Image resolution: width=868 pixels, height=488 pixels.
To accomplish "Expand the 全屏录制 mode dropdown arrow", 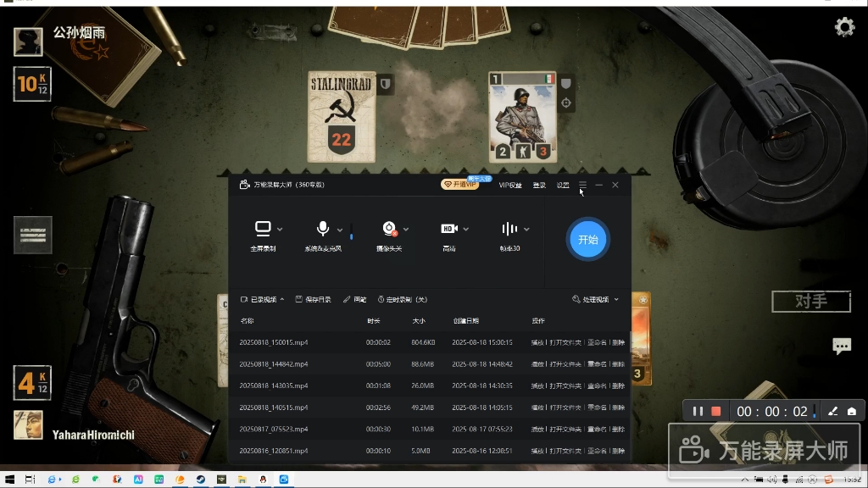I will (280, 229).
